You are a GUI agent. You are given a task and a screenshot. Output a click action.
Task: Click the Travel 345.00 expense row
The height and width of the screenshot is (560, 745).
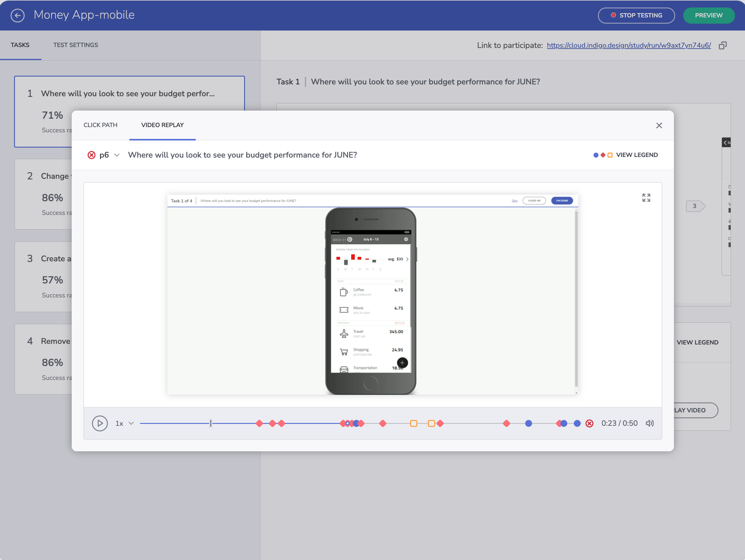[x=371, y=334]
